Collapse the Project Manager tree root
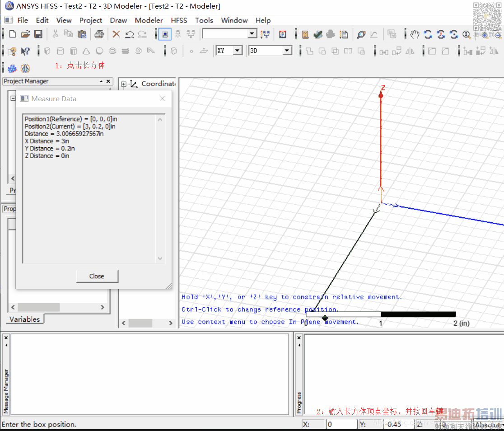 (x=13, y=98)
